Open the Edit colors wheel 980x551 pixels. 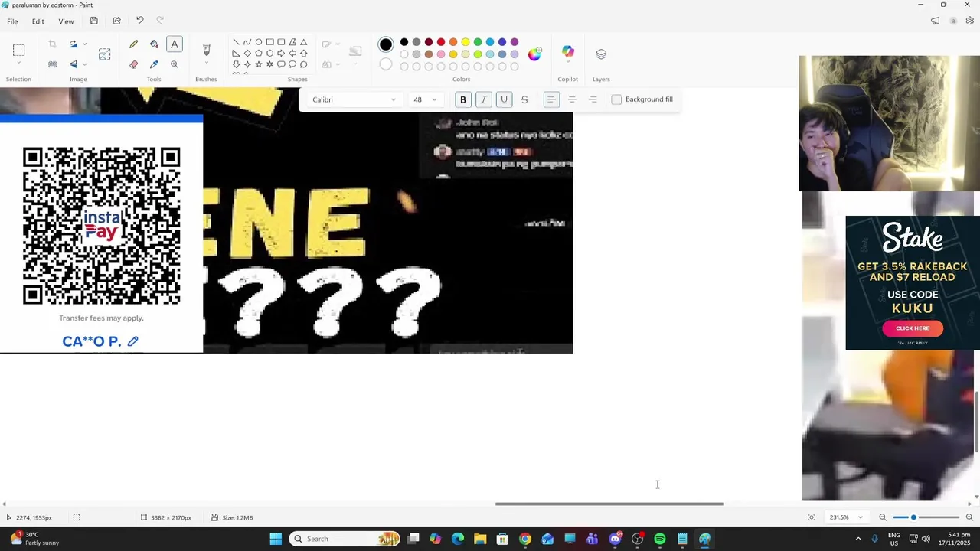[534, 54]
